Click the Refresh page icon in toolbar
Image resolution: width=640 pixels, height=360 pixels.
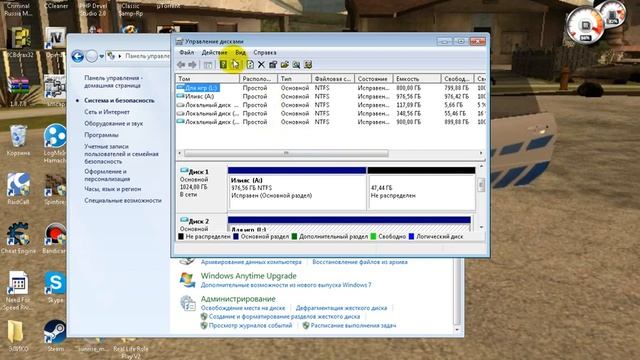[x=250, y=64]
